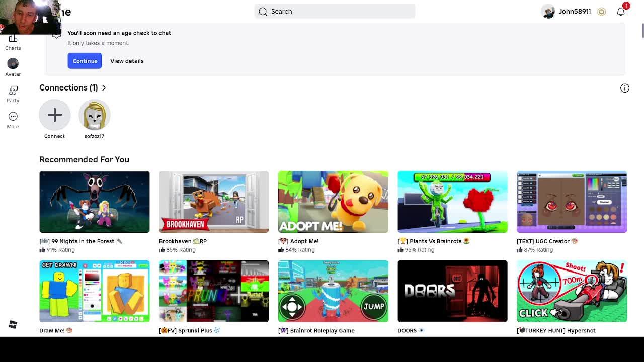The image size is (644, 362).
Task: Click the Plants Vs Brainrots title
Action: (434, 241)
